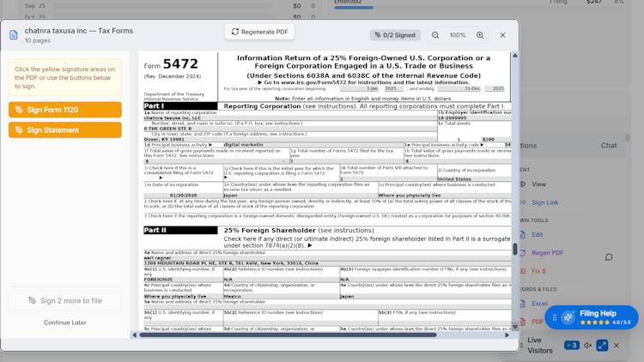Click the '01/20/2026' incorporation date

point(183,196)
